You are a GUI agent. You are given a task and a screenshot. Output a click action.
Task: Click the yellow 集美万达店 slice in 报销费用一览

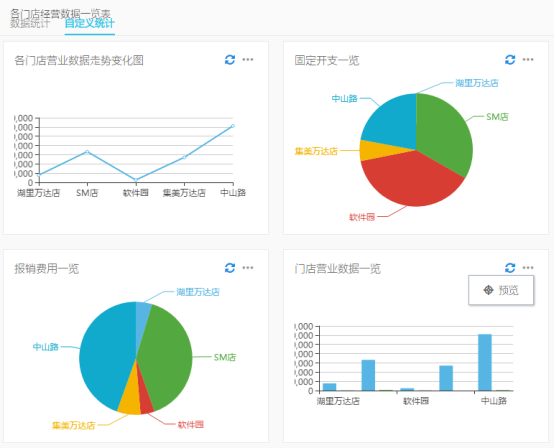[130, 403]
